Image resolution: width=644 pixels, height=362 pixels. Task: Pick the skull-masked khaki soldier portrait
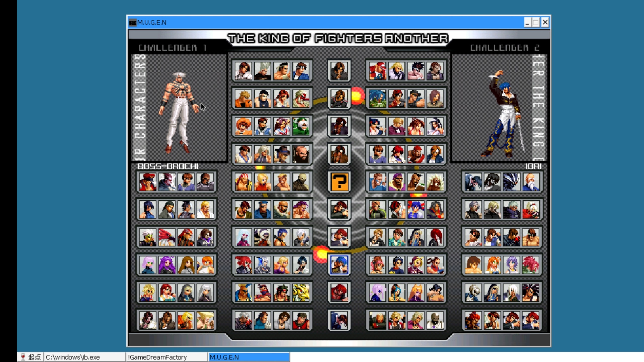point(301,182)
